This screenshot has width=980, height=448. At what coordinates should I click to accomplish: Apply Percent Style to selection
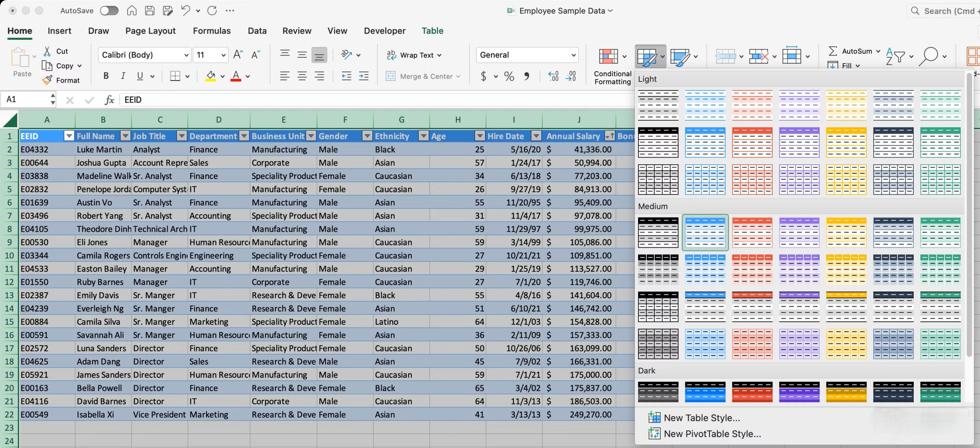[509, 76]
